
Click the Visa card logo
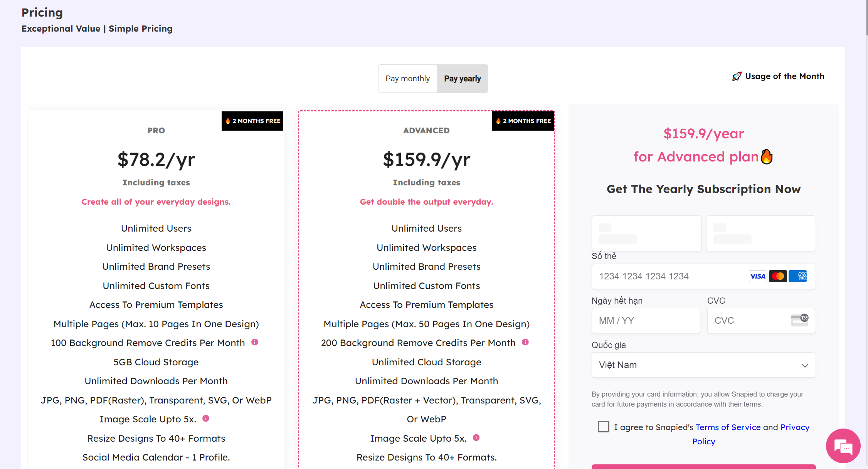[x=758, y=276]
